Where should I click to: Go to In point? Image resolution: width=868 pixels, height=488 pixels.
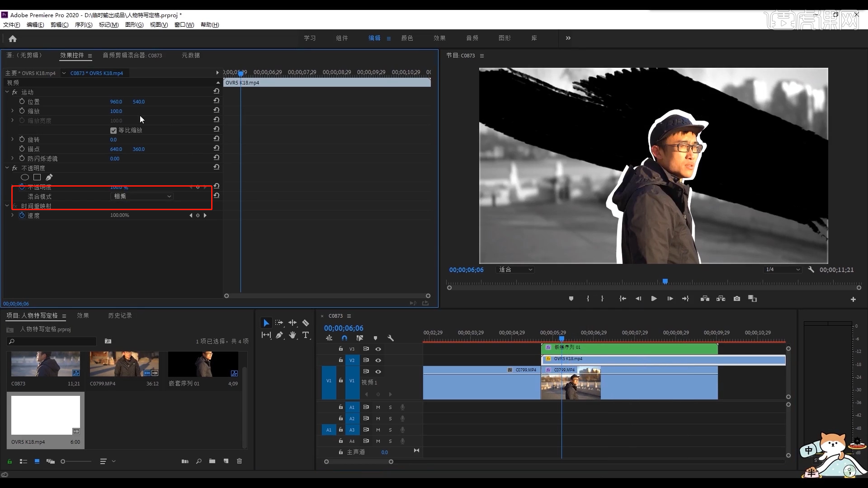tap(623, 299)
